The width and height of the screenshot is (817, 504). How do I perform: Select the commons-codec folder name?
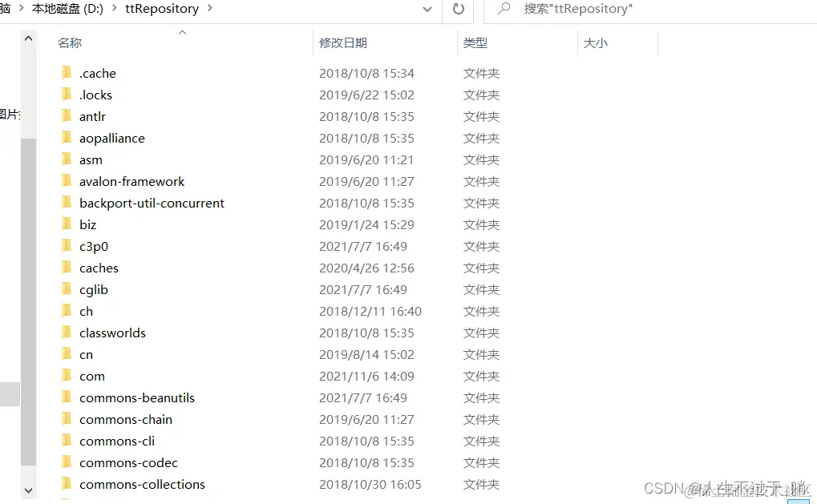pyautogui.click(x=129, y=462)
